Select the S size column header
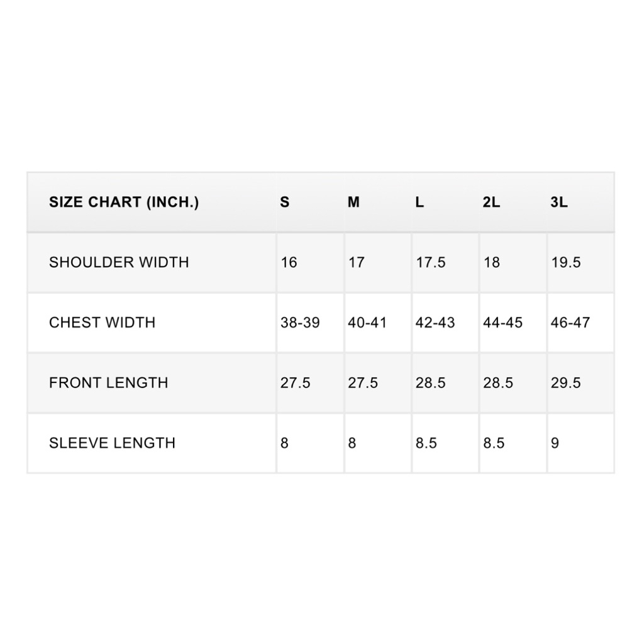 285,203
